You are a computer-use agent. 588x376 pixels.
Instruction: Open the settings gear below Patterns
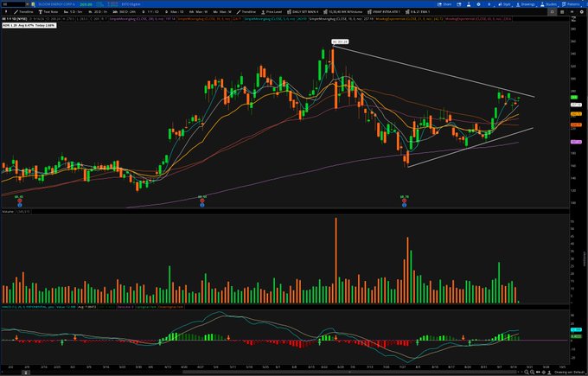click(x=582, y=12)
